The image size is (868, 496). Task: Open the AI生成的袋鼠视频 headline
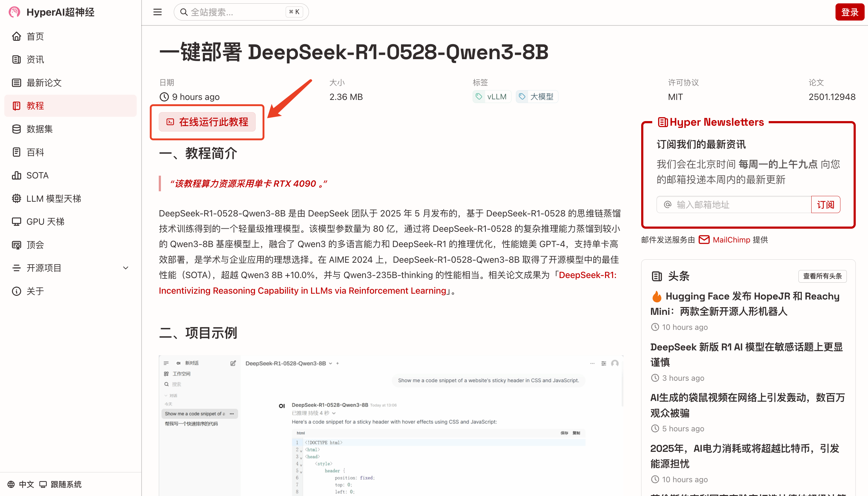[x=748, y=405]
